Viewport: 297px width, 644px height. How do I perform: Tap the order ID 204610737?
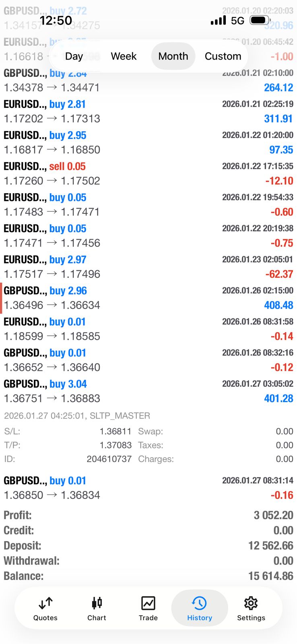point(109,459)
